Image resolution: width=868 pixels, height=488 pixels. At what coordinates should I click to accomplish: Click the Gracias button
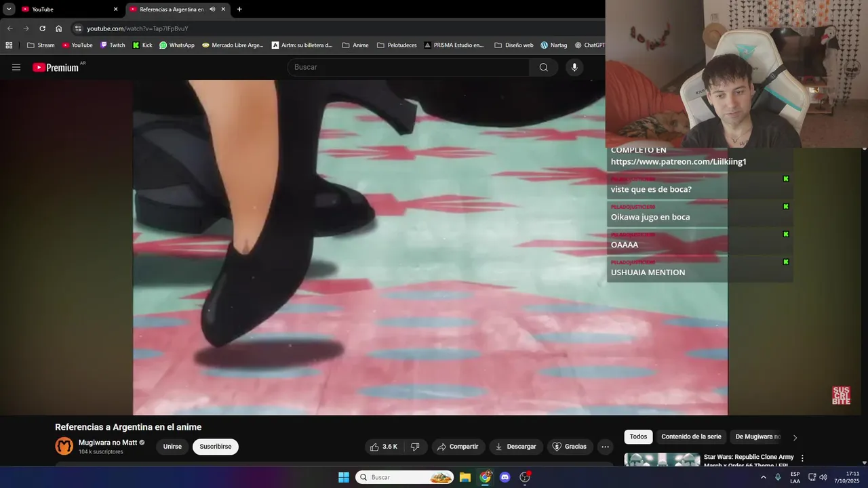[570, 447]
